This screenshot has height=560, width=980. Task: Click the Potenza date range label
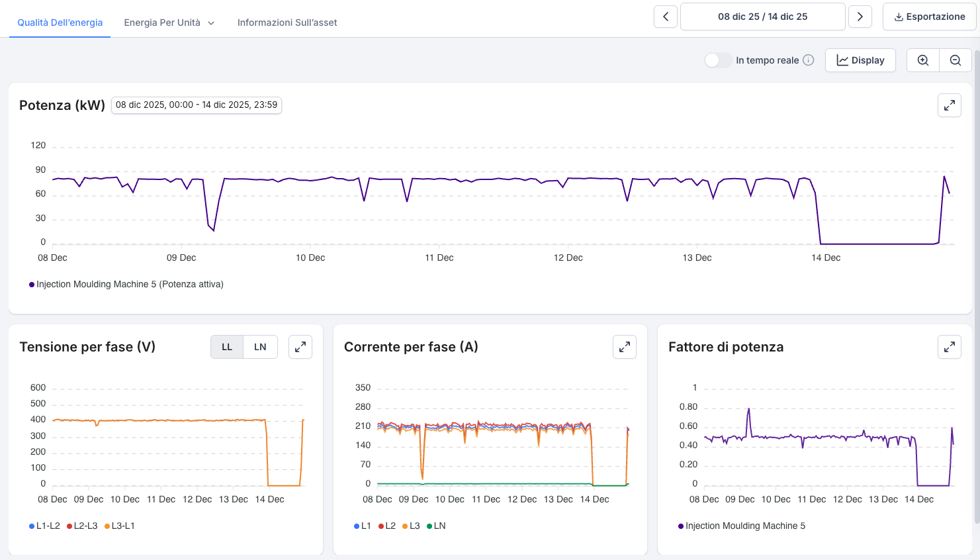point(197,105)
